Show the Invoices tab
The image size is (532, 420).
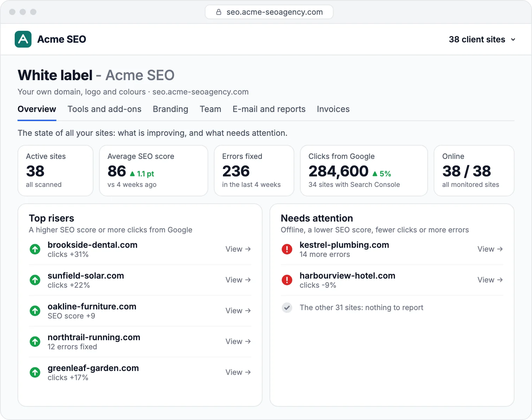pos(333,109)
